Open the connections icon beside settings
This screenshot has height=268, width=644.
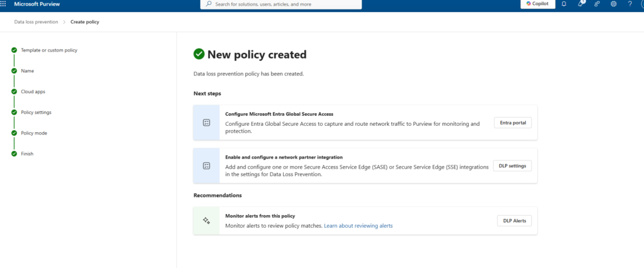pyautogui.click(x=597, y=4)
